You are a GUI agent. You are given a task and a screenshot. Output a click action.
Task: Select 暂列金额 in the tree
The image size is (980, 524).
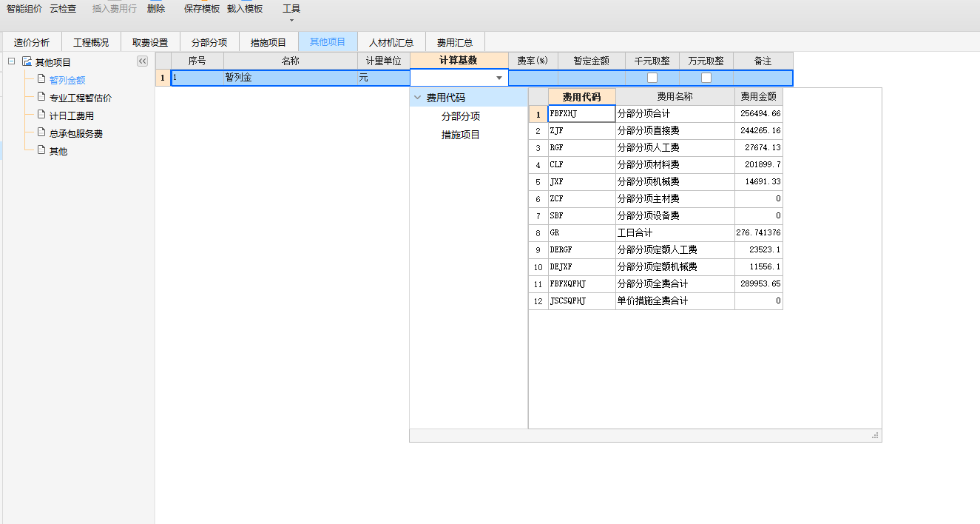point(67,80)
